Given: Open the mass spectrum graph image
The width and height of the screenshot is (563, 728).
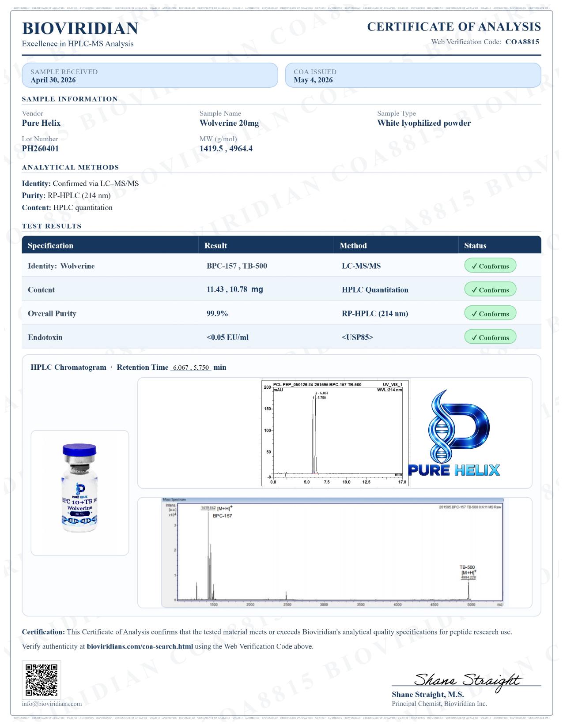Looking at the screenshot, I should tap(333, 552).
